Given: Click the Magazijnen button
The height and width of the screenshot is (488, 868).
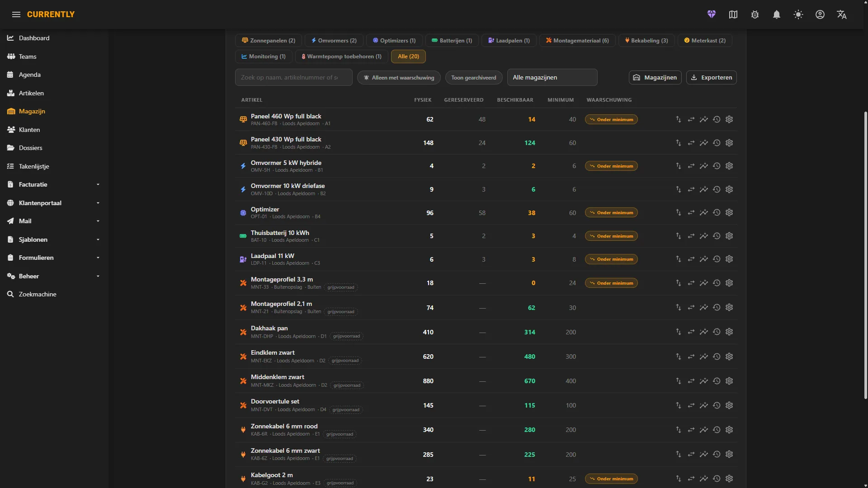Looking at the screenshot, I should 655,77.
